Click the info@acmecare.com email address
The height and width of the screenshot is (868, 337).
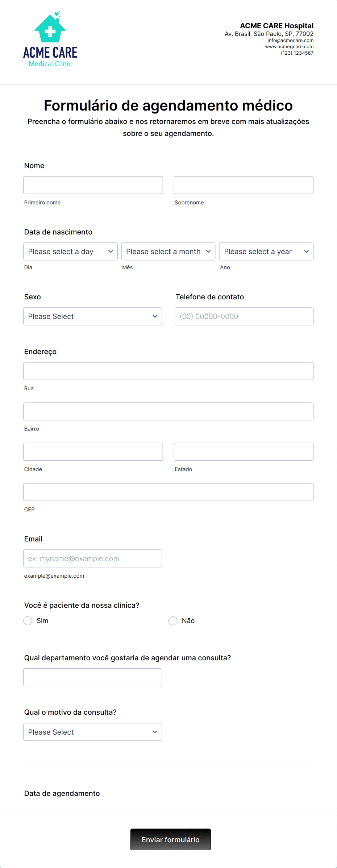pos(291,41)
